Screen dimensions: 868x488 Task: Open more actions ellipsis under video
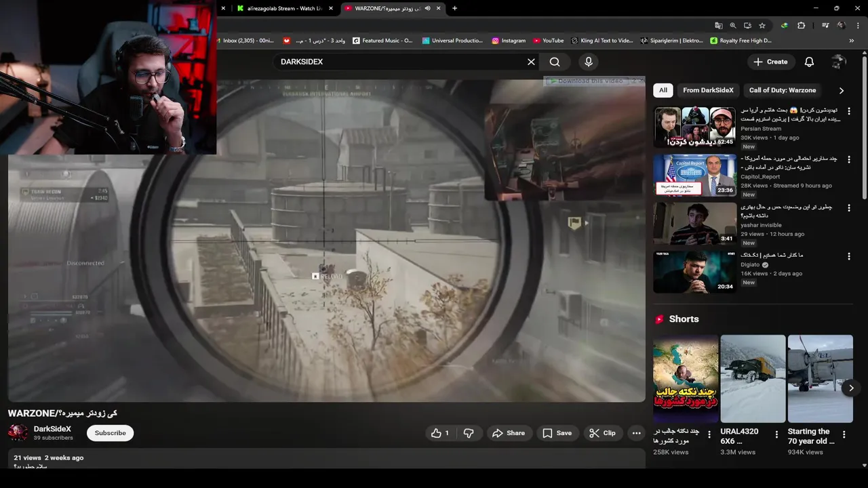[x=636, y=433]
